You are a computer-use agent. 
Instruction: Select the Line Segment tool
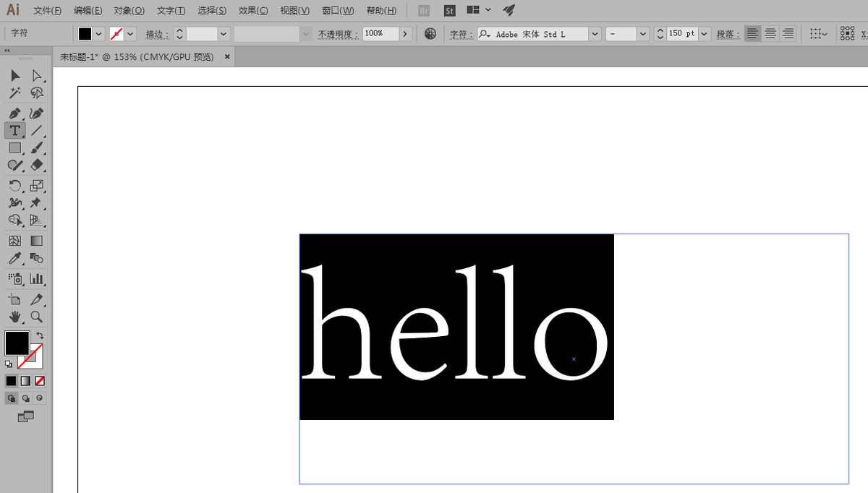coord(37,131)
